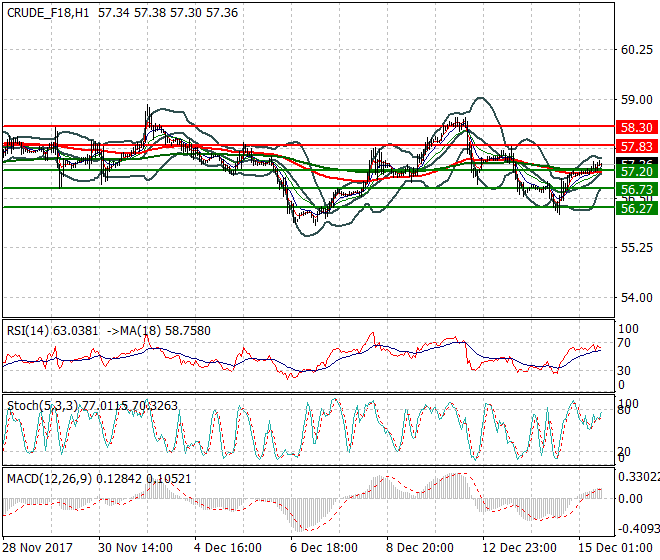Select the 6 Dec 18:00 time axis label
Screen dimensions: 660x560
click(x=322, y=549)
